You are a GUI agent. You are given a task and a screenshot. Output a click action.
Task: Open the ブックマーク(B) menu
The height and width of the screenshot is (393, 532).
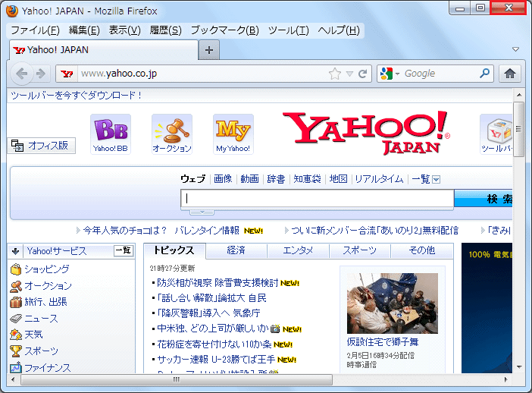225,30
